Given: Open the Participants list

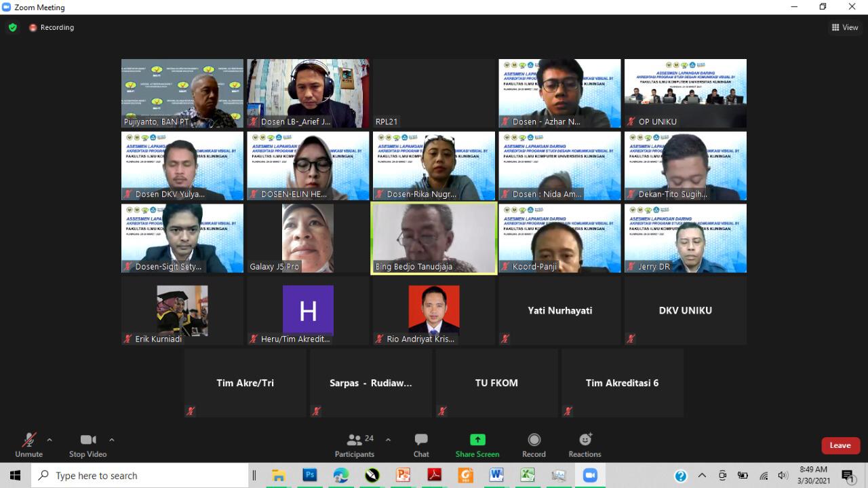Looking at the screenshot, I should pyautogui.click(x=355, y=445).
